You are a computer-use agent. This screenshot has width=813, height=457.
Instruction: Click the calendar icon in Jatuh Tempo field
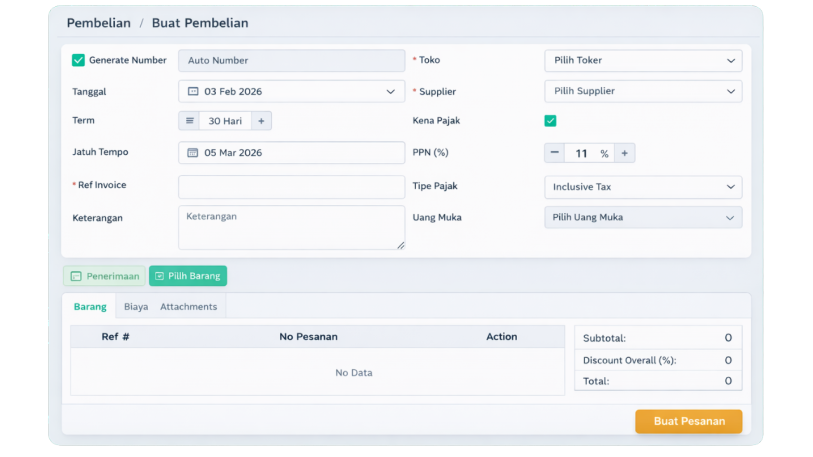[x=194, y=153]
